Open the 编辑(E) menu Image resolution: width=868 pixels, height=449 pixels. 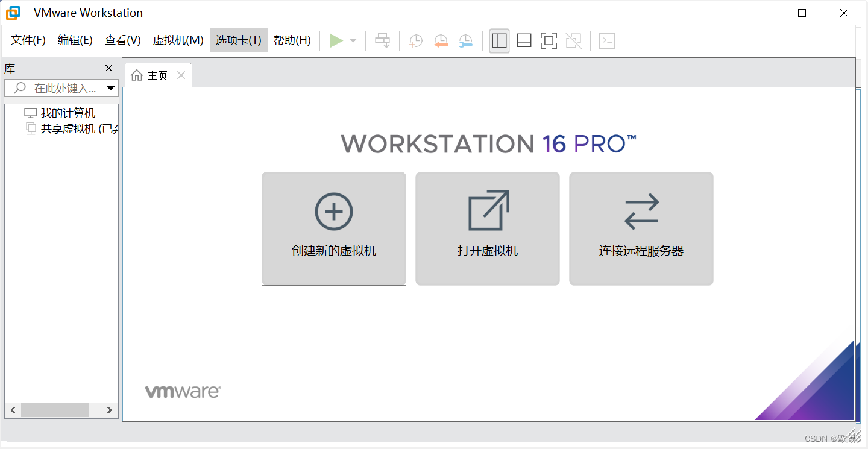75,40
